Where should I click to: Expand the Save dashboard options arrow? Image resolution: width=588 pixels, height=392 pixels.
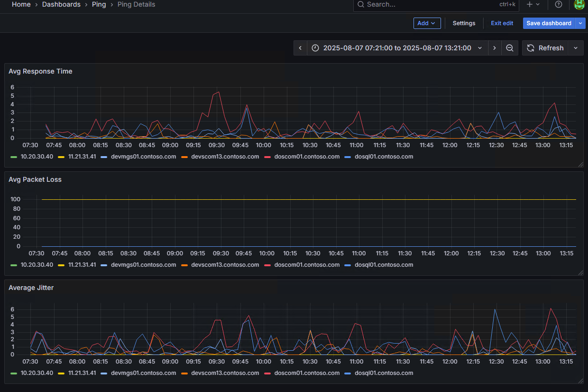580,23
